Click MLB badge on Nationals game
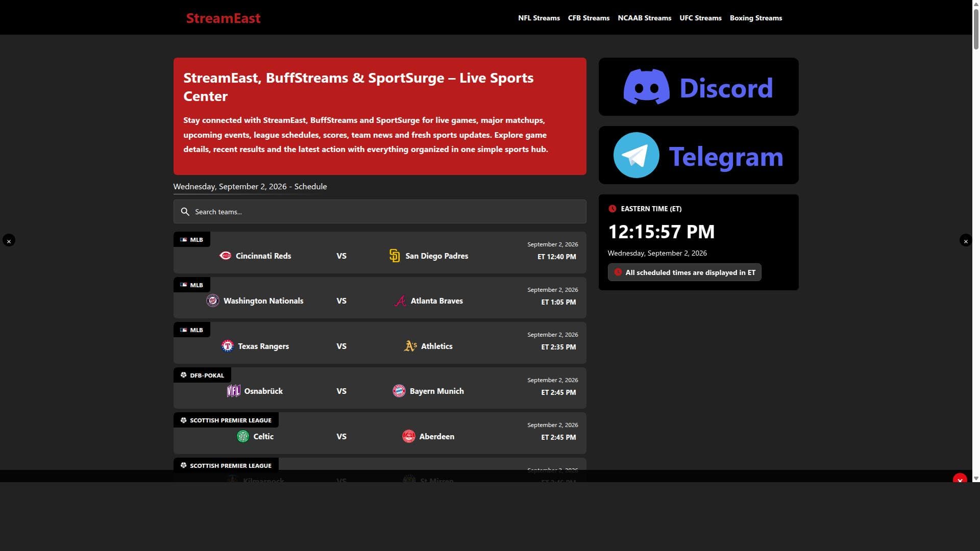Screen dimensions: 980x551 pyautogui.click(x=192, y=285)
